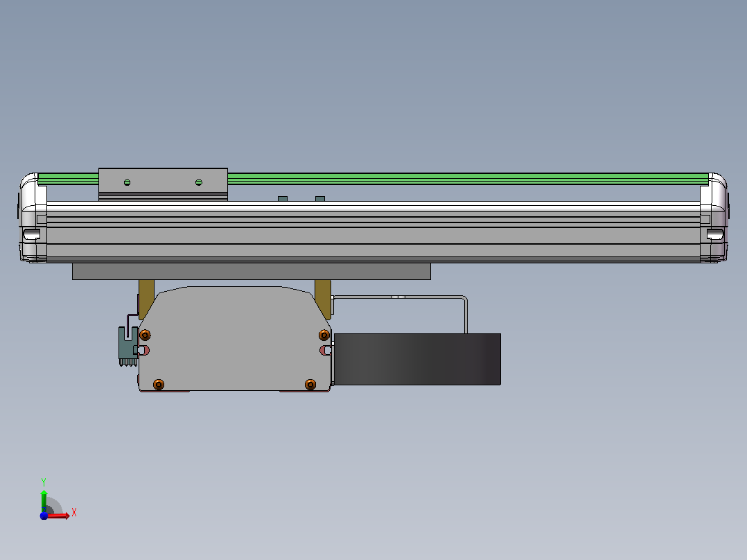Select the left small teal block on the rail
Image resolution: width=747 pixels, height=560 pixels.
pos(283,198)
